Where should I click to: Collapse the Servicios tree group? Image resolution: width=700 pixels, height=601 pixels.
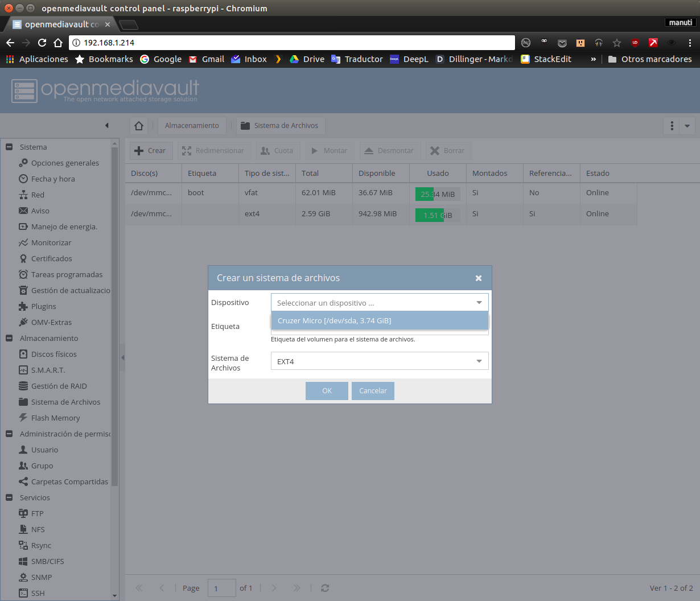point(9,497)
